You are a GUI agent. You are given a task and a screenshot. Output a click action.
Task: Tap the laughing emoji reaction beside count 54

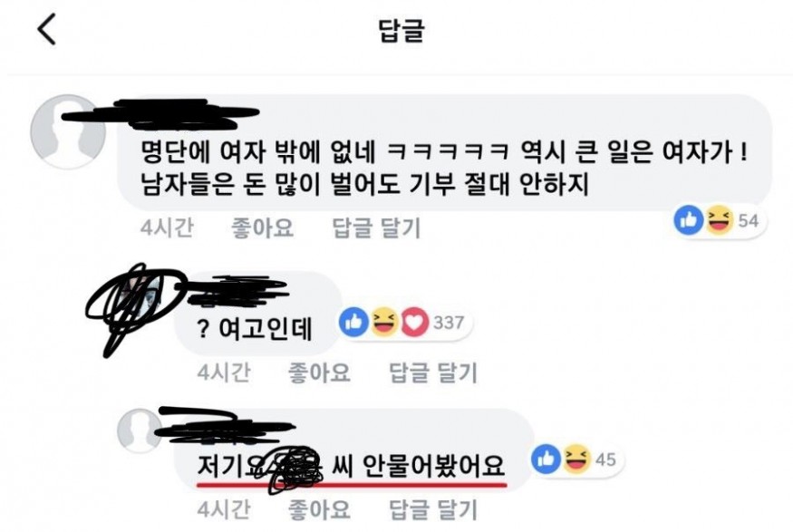tap(719, 220)
